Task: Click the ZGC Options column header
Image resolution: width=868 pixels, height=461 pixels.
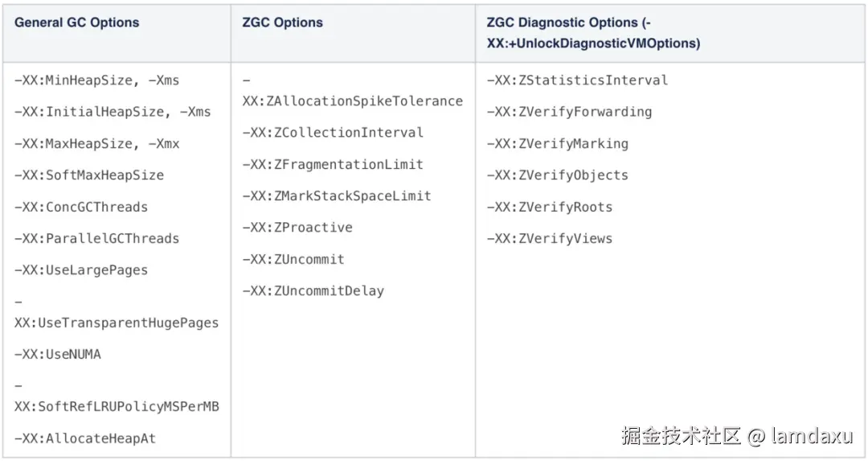Action: click(x=282, y=23)
